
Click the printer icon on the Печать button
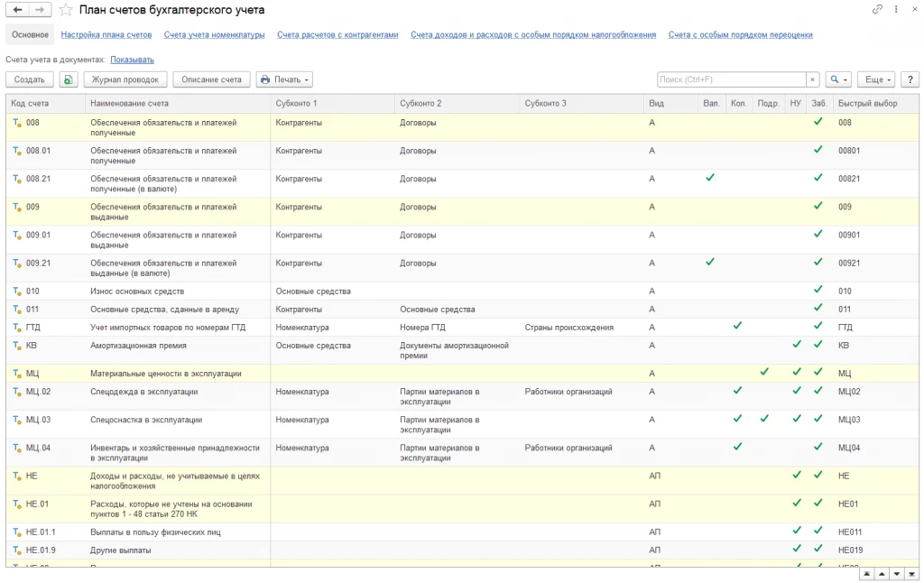tap(265, 79)
